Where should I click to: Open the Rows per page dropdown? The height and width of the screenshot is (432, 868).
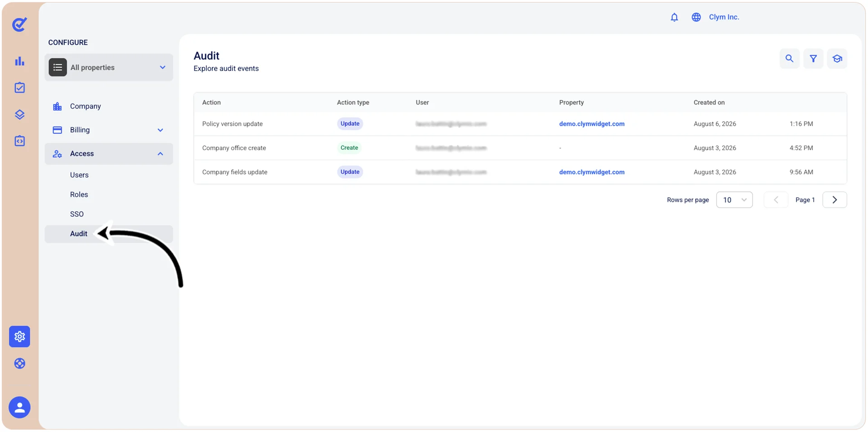pyautogui.click(x=734, y=200)
